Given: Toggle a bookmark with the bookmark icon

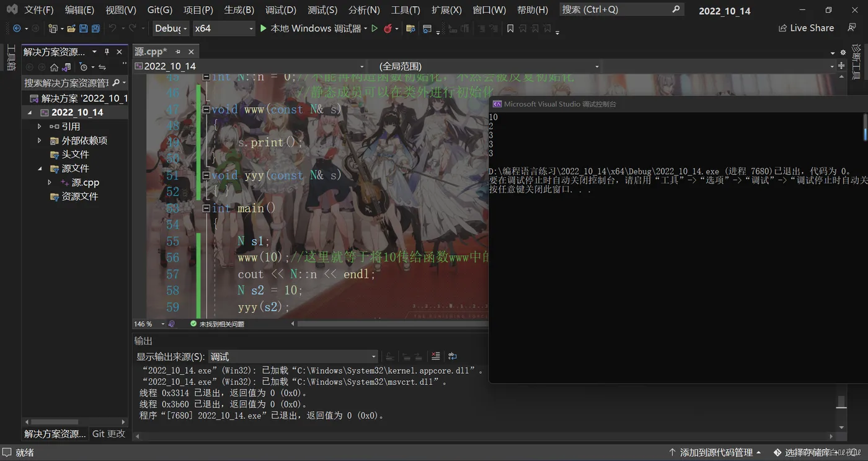Looking at the screenshot, I should pos(510,29).
